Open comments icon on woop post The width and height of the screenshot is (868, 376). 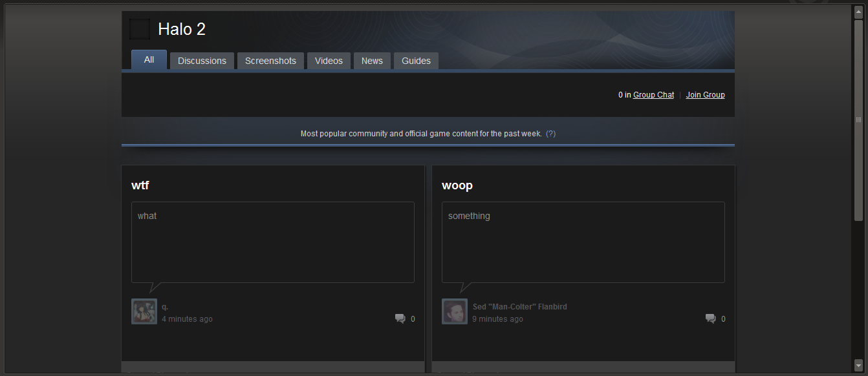coord(710,319)
